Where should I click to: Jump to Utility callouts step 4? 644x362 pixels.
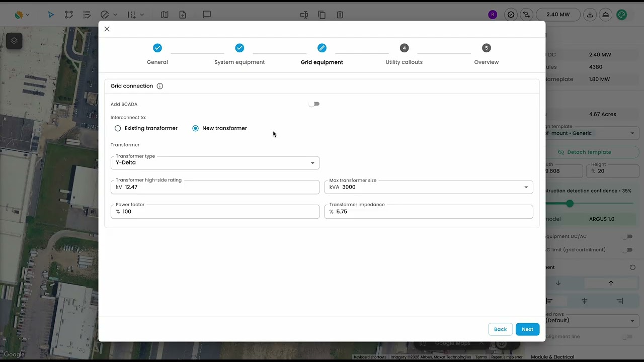coord(404,54)
